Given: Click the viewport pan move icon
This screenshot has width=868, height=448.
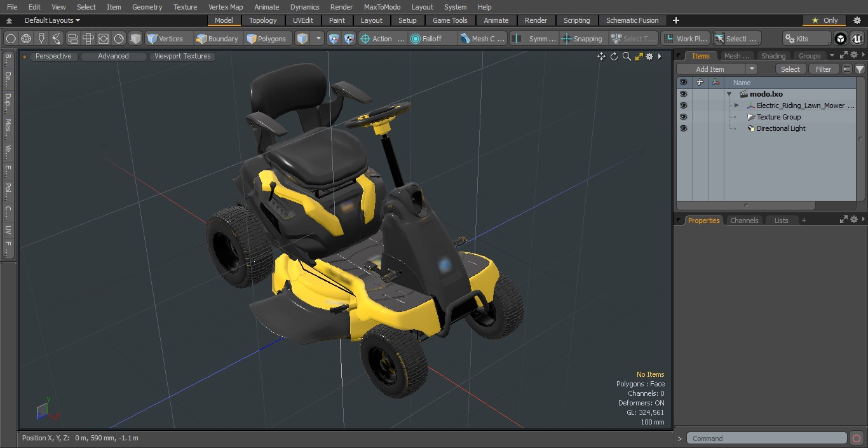Looking at the screenshot, I should click(x=601, y=57).
